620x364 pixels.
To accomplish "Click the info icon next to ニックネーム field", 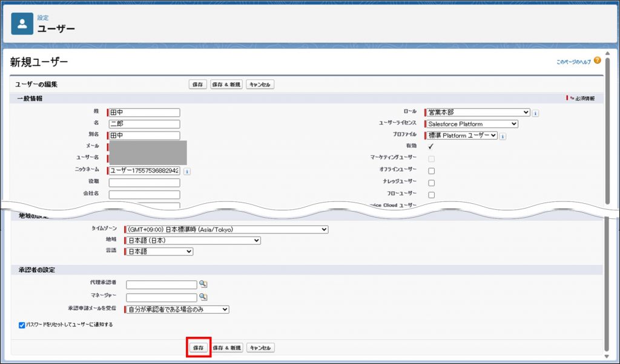I will click(186, 171).
